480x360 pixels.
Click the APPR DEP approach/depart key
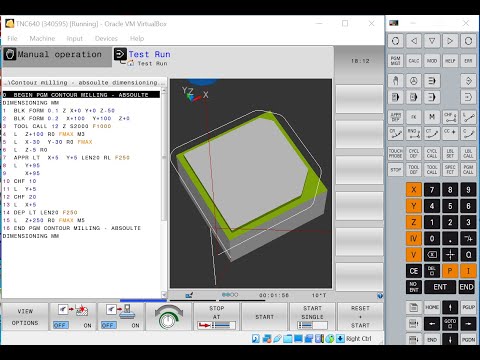pos(395,117)
